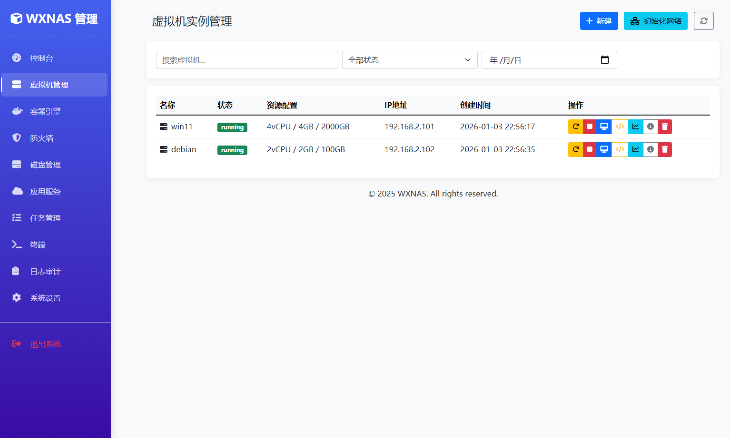Click the IP 192.168.2.102
Screen dimensions: 732x438
click(409, 149)
